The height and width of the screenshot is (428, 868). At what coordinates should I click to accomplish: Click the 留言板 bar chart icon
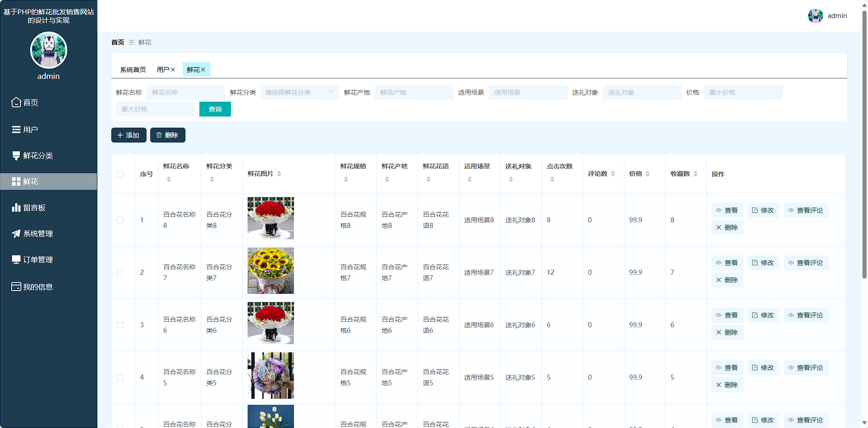(16, 208)
